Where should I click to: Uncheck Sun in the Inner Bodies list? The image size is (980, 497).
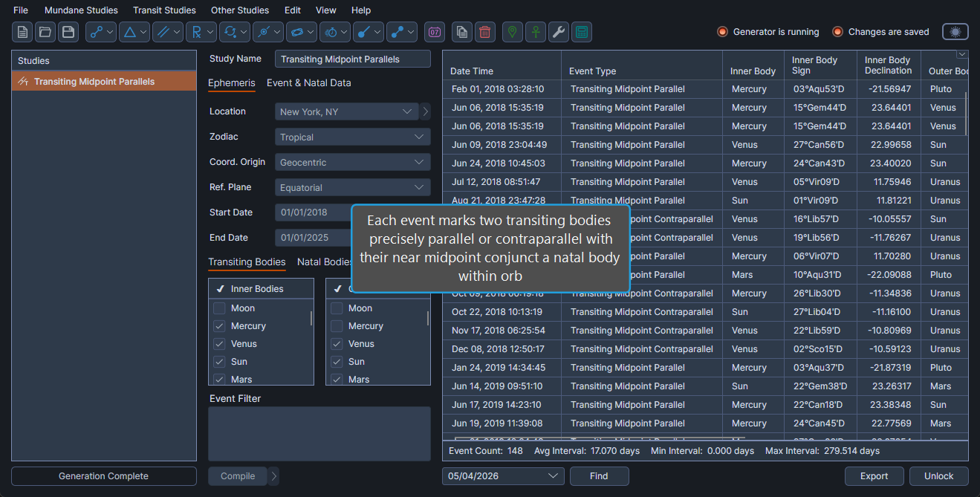coord(219,362)
